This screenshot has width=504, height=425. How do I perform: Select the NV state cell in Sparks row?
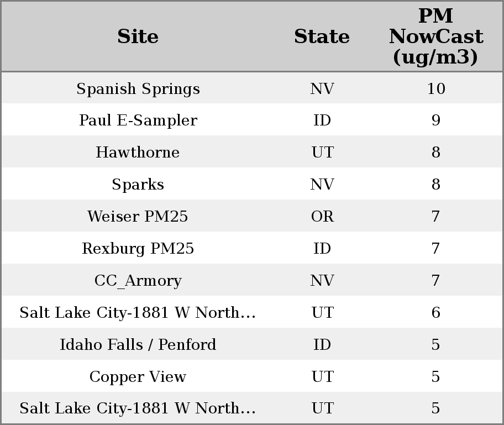(x=322, y=185)
